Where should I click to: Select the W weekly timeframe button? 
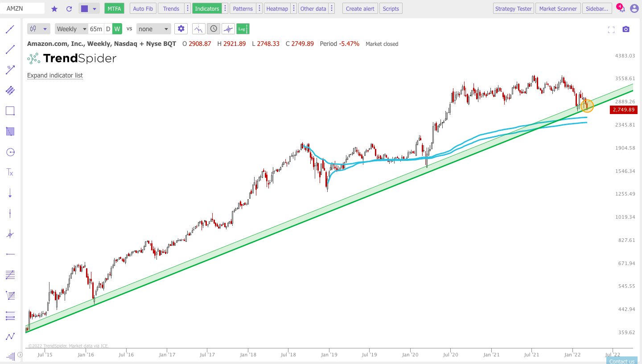[117, 29]
